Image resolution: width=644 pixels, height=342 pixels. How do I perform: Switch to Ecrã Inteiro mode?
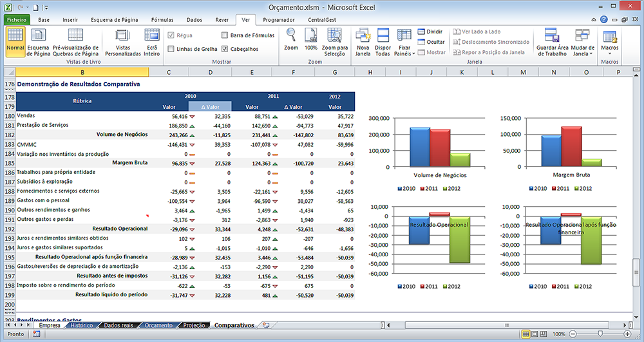[x=152, y=42]
